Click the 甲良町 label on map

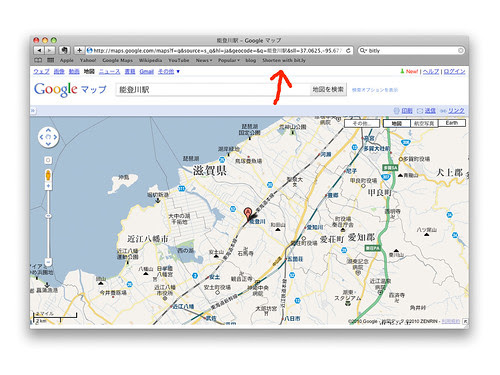379,193
